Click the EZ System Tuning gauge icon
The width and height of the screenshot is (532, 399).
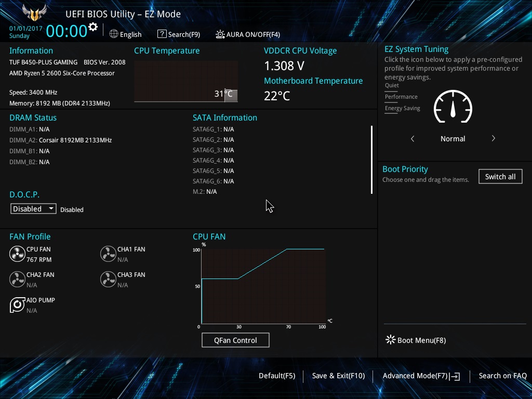click(453, 107)
